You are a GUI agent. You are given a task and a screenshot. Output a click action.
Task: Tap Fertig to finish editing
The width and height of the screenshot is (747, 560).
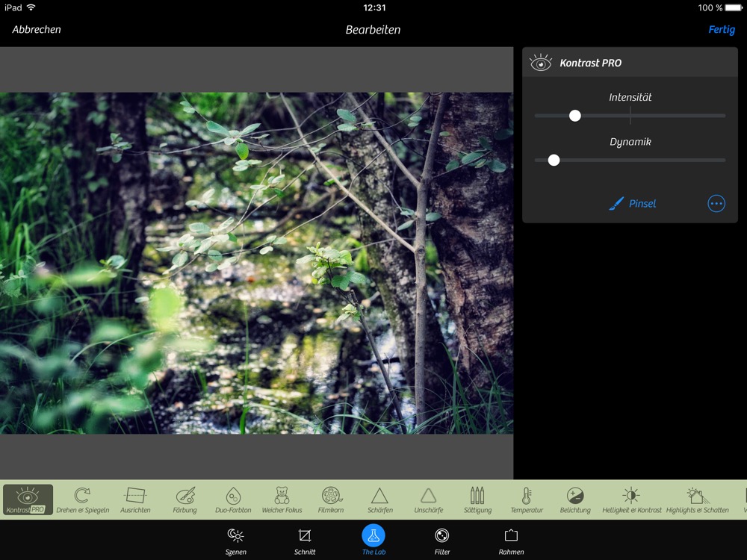[x=721, y=30]
